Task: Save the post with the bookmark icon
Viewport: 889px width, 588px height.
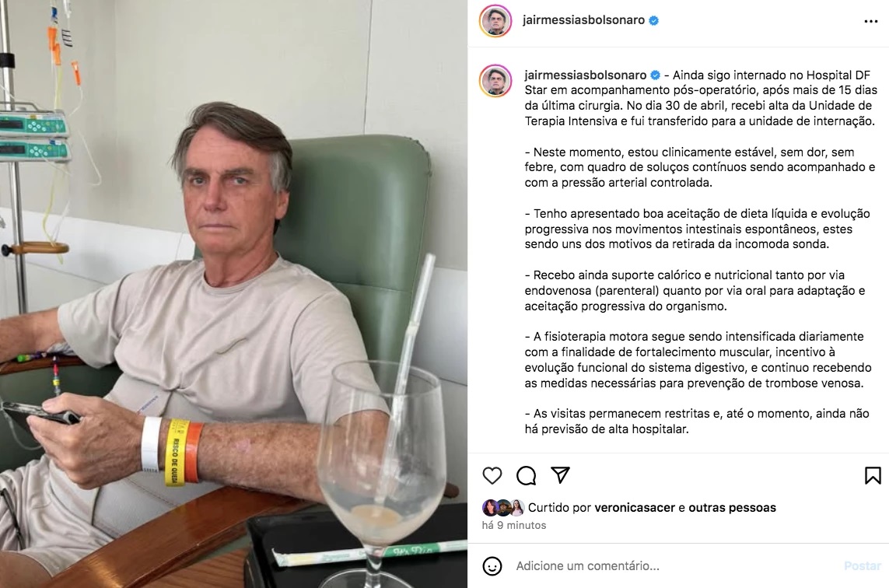Action: pos(873,475)
